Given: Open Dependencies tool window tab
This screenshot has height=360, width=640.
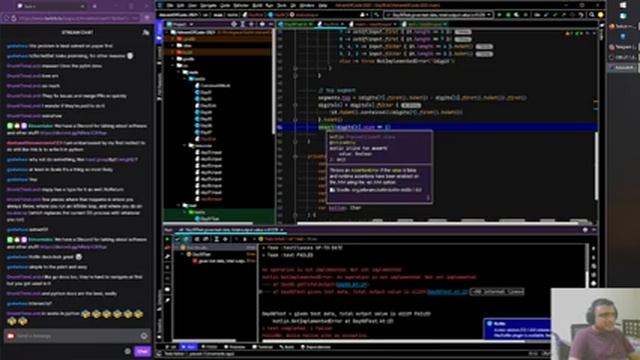Looking at the screenshot, I should coord(316,347).
